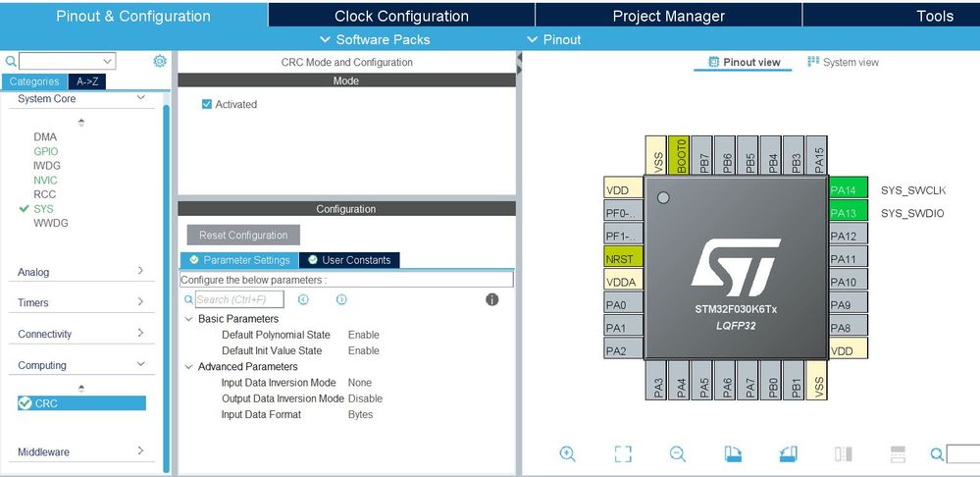
Task: Click Default Polynomial State Enable value
Action: (x=364, y=335)
